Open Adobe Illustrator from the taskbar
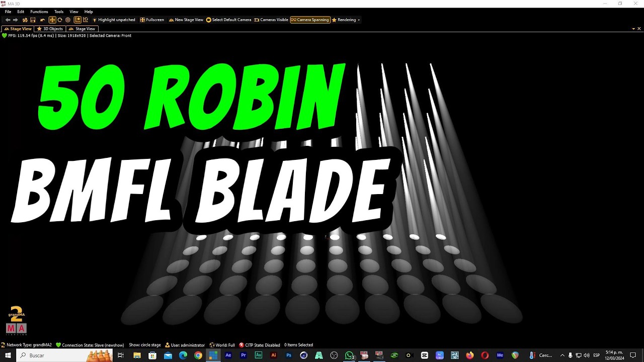This screenshot has width=644, height=362. coord(274,355)
